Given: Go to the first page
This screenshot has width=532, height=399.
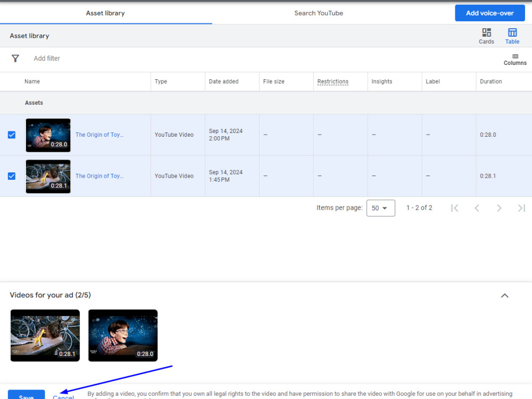Looking at the screenshot, I should point(455,208).
